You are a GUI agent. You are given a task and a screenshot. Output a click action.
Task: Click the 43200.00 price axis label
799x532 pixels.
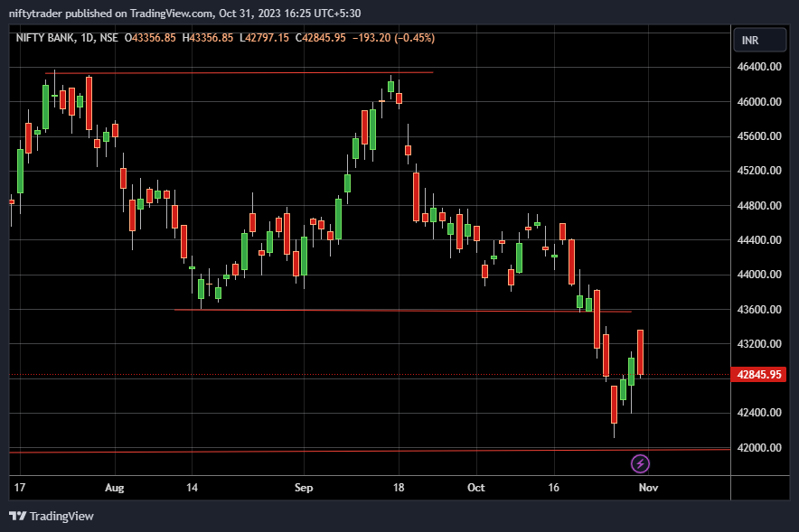758,343
